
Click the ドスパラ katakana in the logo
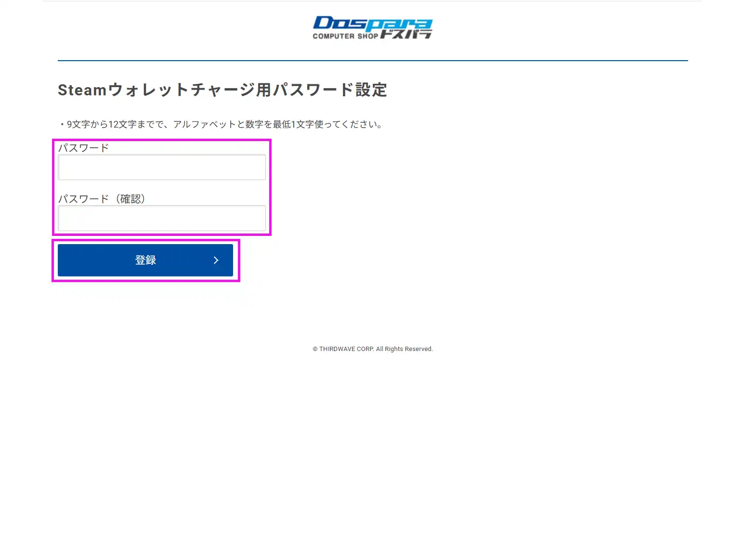point(406,34)
